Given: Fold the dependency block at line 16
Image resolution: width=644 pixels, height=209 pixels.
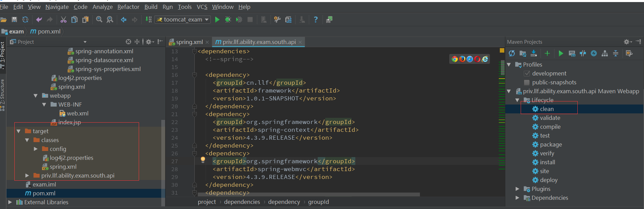Looking at the screenshot, I should [x=194, y=75].
